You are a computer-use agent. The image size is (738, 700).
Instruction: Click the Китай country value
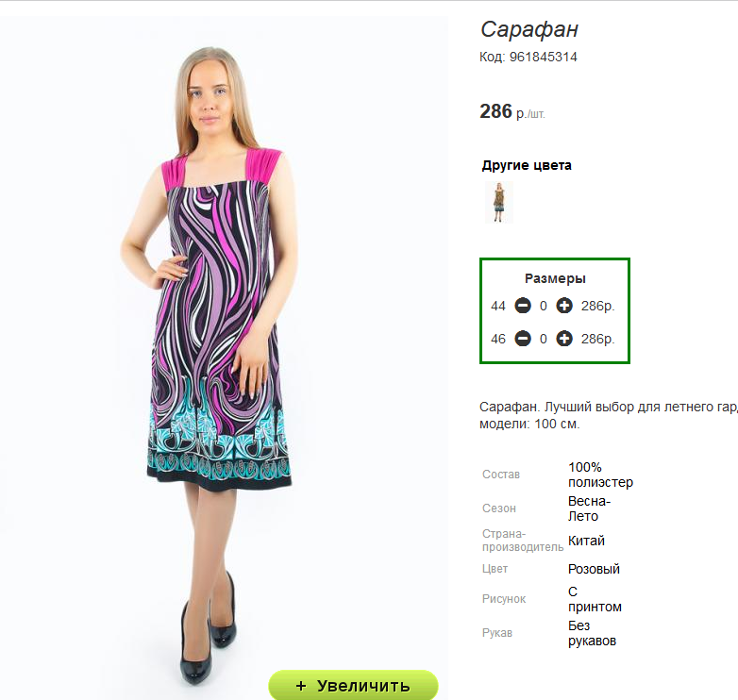(586, 541)
